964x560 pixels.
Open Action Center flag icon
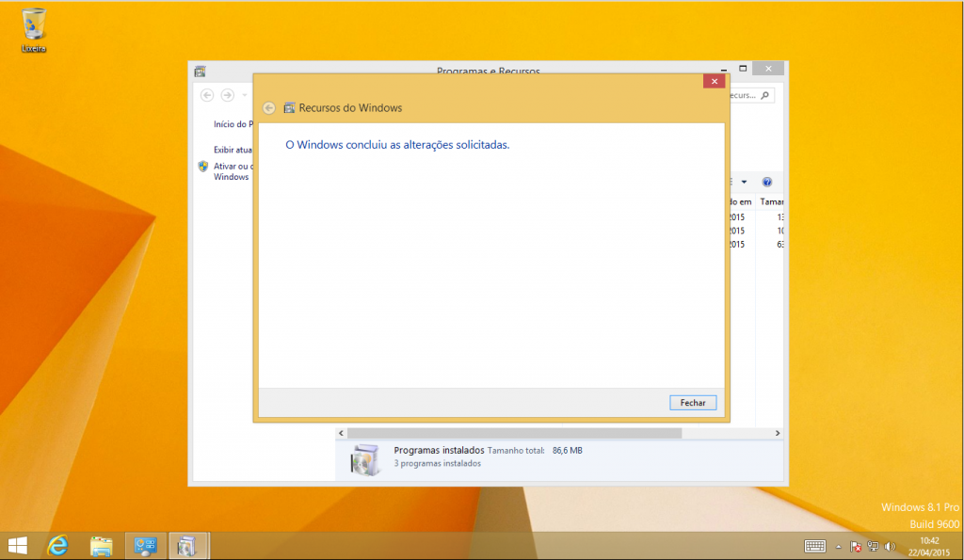(x=855, y=547)
